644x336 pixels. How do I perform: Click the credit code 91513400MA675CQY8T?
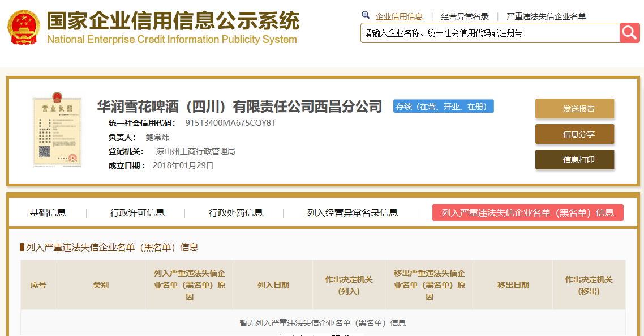click(x=230, y=123)
